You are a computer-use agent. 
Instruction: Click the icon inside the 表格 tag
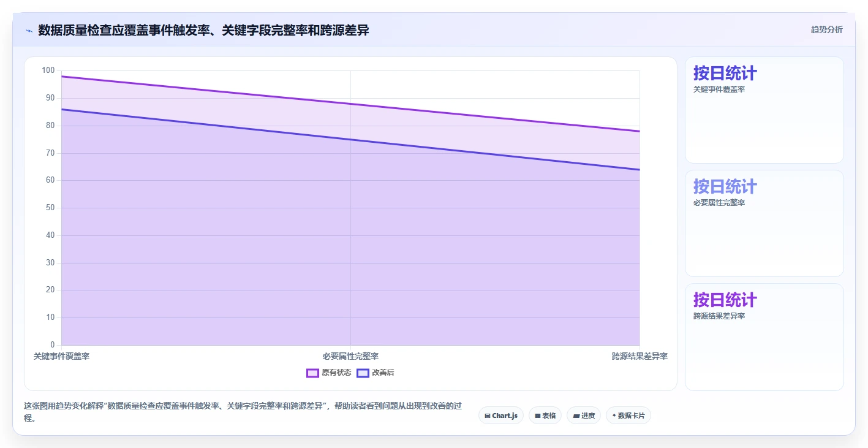pyautogui.click(x=537, y=416)
